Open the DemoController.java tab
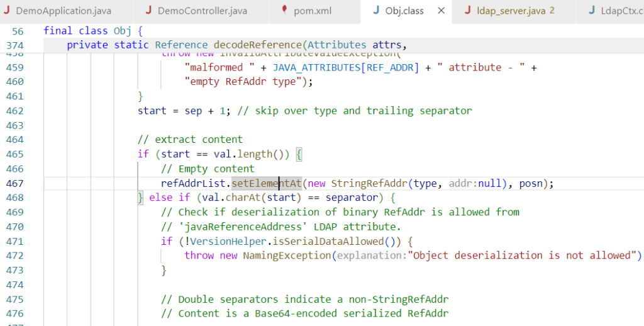The width and height of the screenshot is (644, 326). 202,11
